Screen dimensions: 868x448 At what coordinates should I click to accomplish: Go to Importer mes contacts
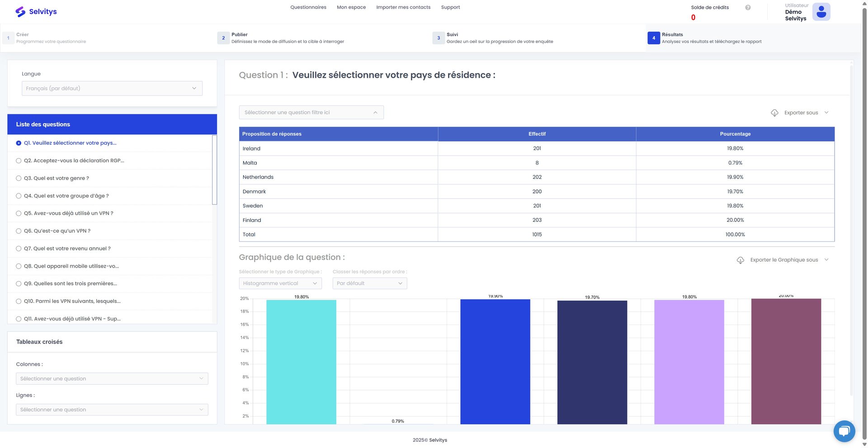pyautogui.click(x=403, y=7)
